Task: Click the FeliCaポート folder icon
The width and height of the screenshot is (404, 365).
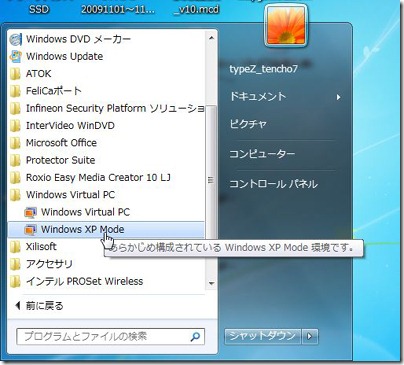Action: point(15,91)
